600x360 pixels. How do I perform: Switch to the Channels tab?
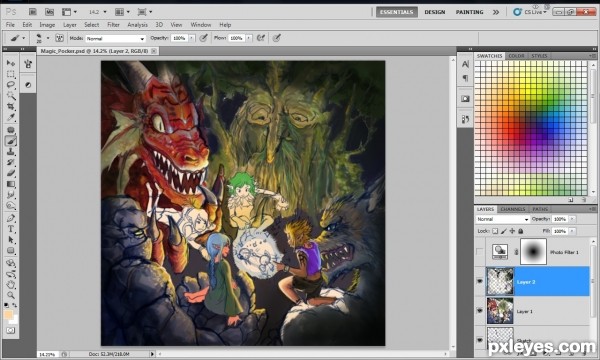tap(512, 209)
